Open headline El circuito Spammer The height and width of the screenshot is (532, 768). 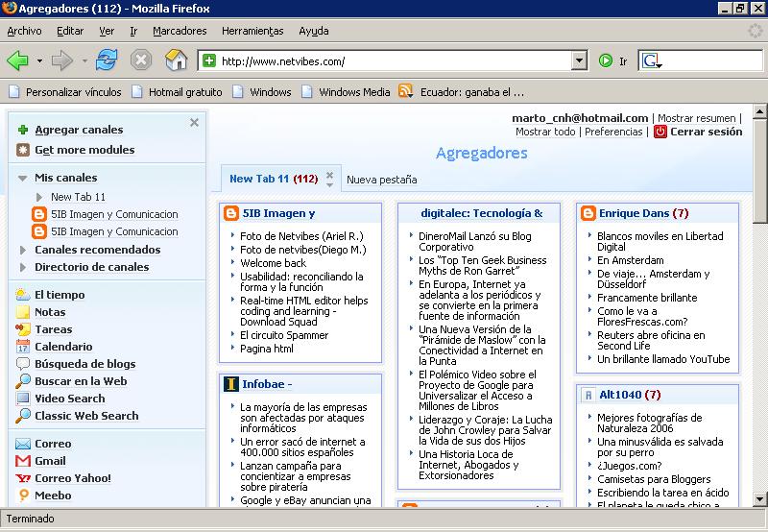pos(284,335)
